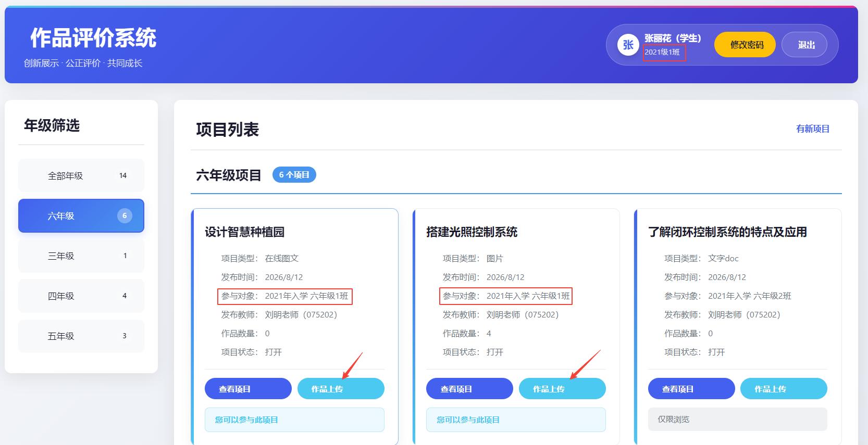Click the 作品评价系统 header title
Screen dimensions: 868x445
point(93,38)
